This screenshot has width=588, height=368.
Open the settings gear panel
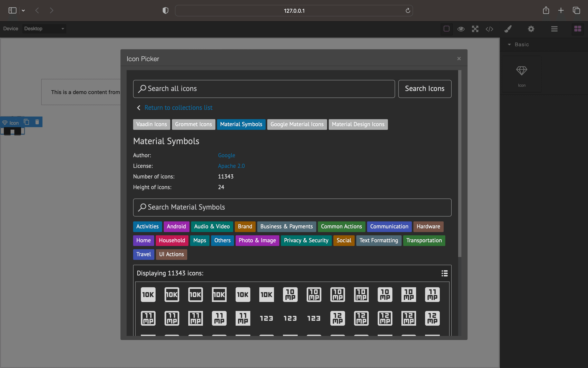pos(531,29)
